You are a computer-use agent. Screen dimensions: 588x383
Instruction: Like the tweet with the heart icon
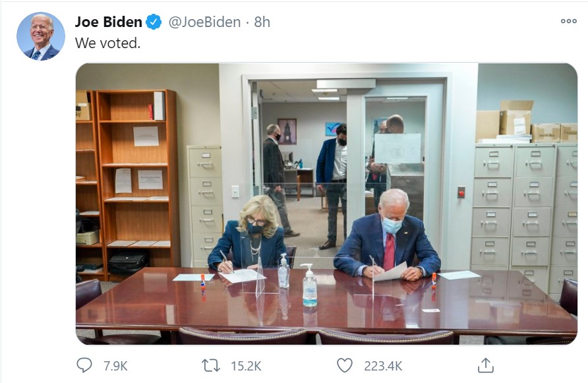point(344,365)
